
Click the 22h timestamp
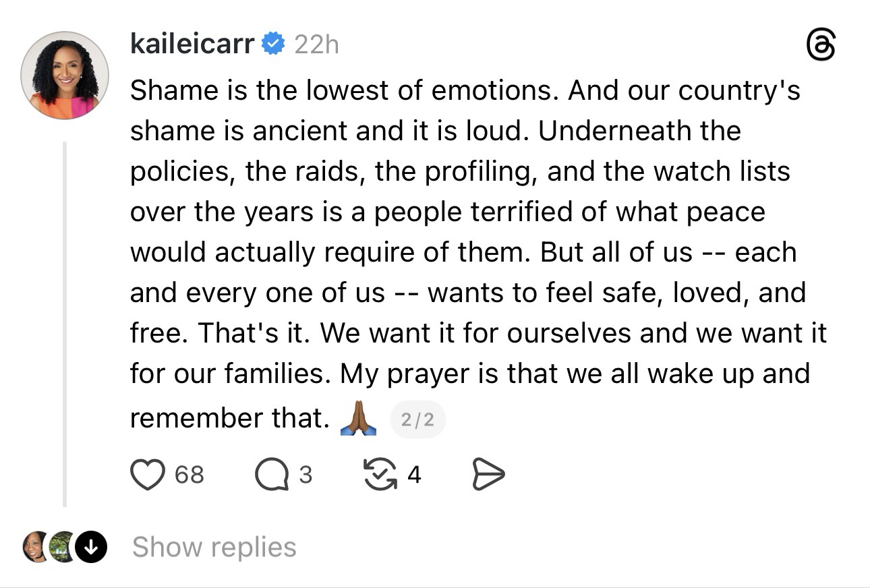[x=316, y=45]
